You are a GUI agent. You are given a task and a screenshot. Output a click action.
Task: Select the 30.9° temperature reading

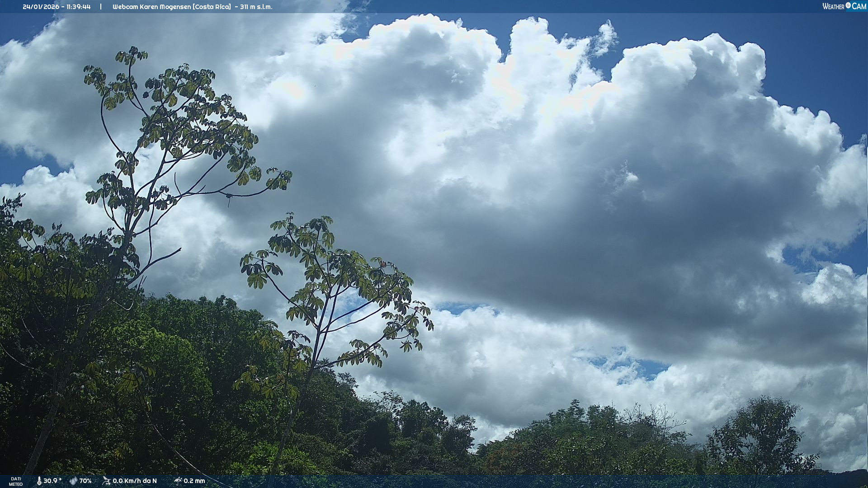tap(52, 481)
